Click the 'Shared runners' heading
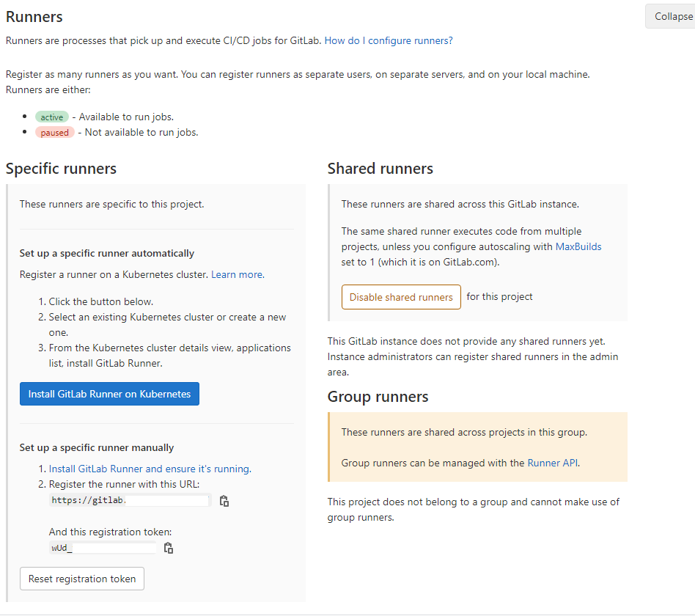Viewport: 695px width, 616px height. pos(380,169)
